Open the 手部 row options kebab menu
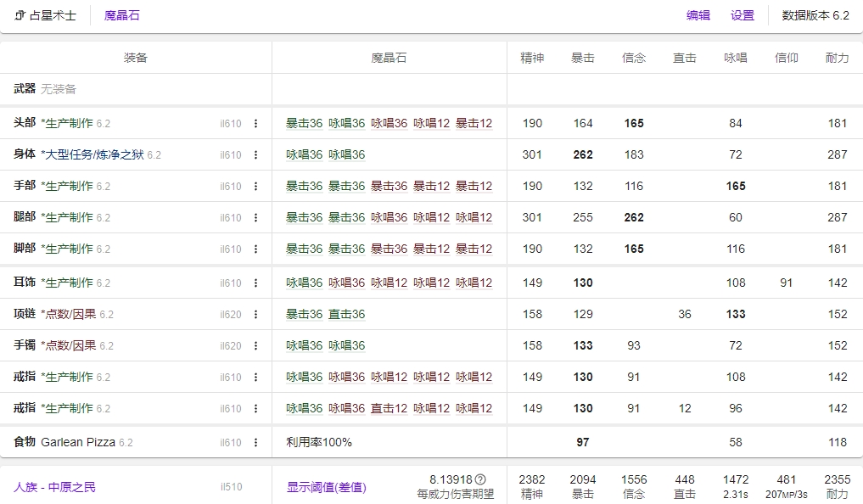The image size is (863, 504). click(x=256, y=185)
